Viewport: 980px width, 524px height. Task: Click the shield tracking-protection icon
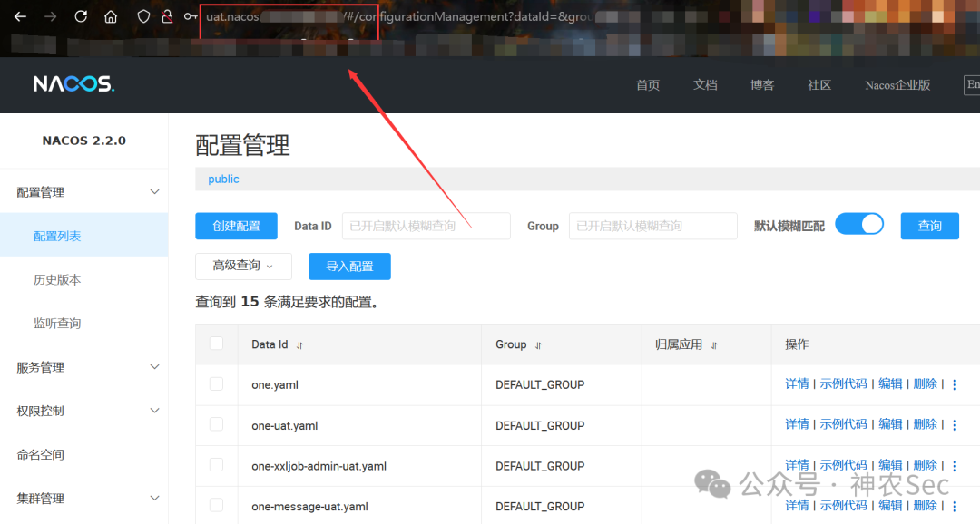click(143, 17)
